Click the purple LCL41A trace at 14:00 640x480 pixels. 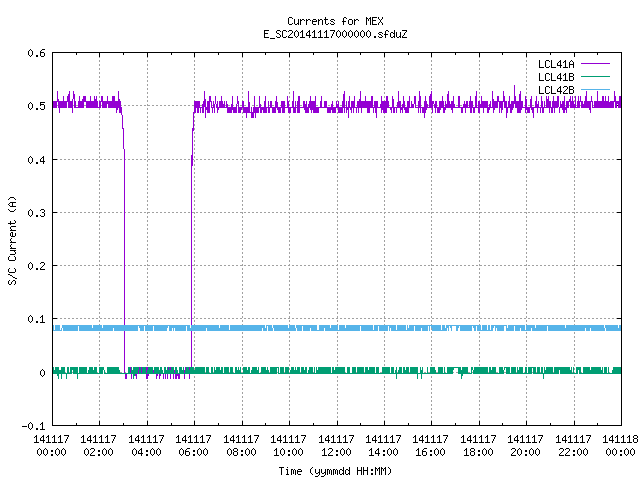384,105
